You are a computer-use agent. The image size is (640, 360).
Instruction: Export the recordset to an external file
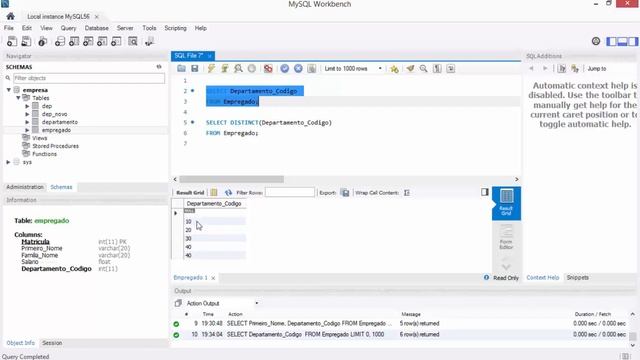click(x=345, y=192)
